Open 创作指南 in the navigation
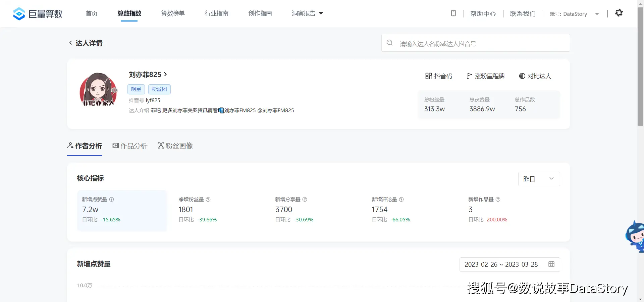The width and height of the screenshot is (644, 302). 260,13
